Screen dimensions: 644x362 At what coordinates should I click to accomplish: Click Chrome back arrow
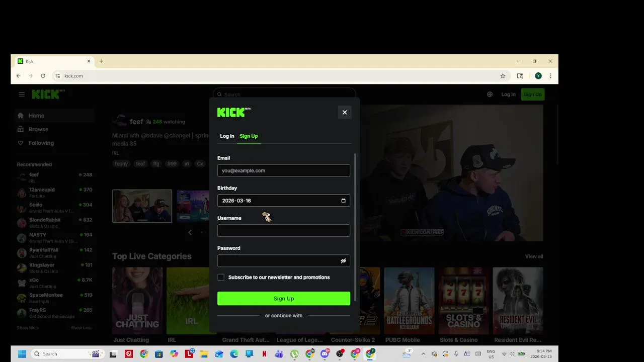click(19, 76)
